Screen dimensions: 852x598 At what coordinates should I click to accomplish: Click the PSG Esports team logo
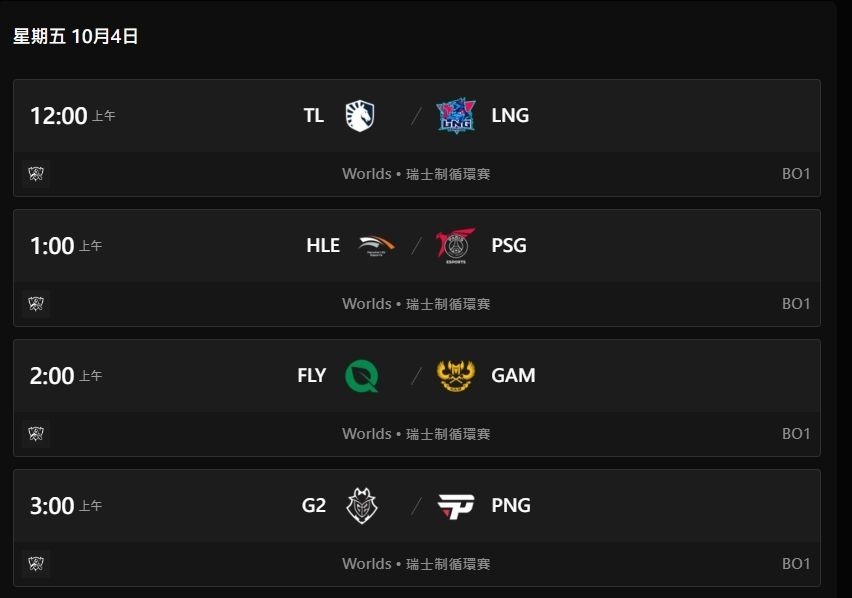click(x=455, y=246)
